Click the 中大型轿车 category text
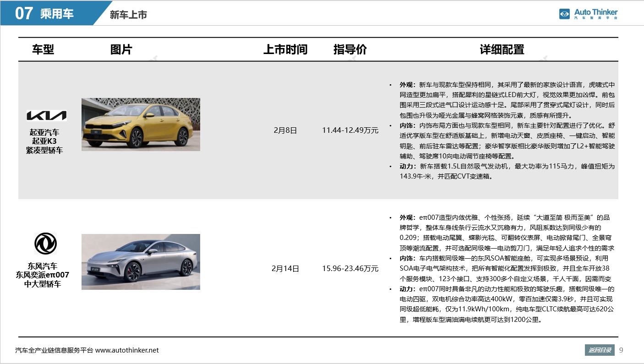The height and width of the screenshot is (364, 644). [x=43, y=284]
